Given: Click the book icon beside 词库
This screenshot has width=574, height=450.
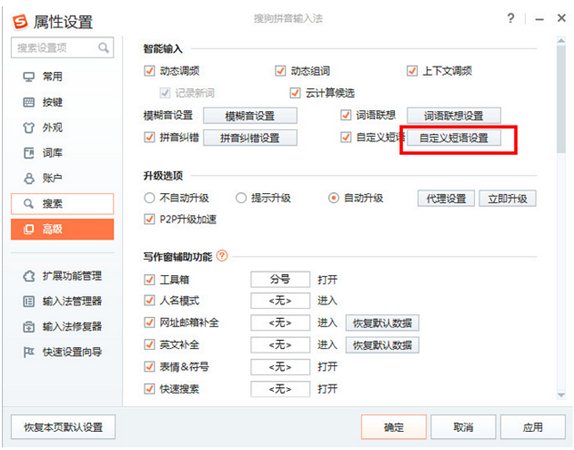Looking at the screenshot, I should 29,153.
